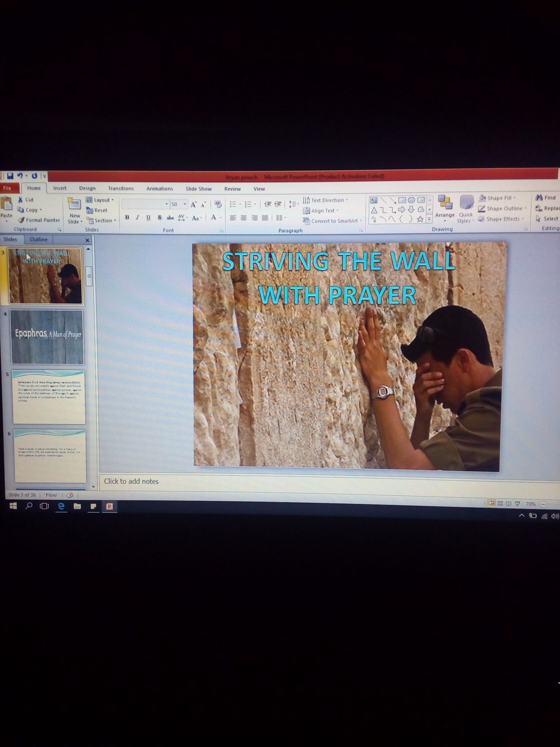The height and width of the screenshot is (747, 560).
Task: Open the Shape Effects dropdown
Action: [x=501, y=219]
